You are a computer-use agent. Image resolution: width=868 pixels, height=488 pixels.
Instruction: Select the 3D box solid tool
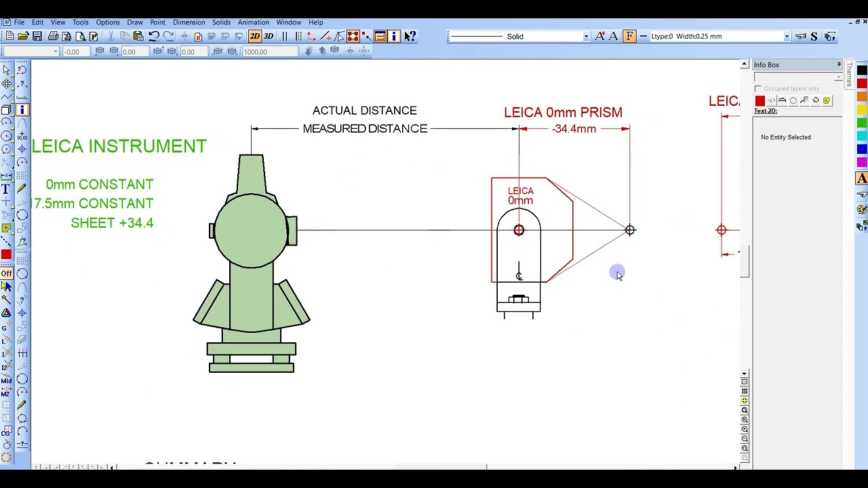coord(6,110)
